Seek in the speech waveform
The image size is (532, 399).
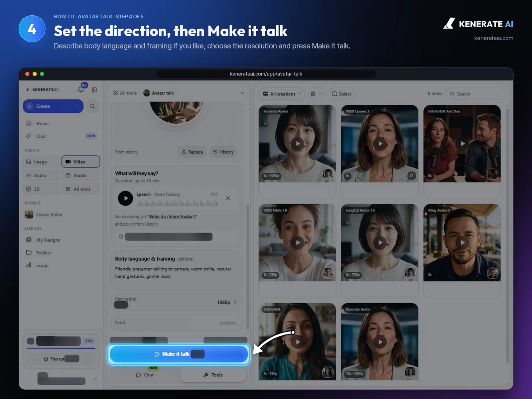(x=177, y=203)
